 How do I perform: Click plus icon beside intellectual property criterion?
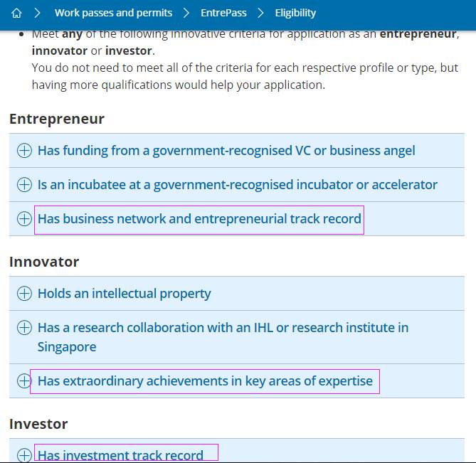tap(24, 294)
